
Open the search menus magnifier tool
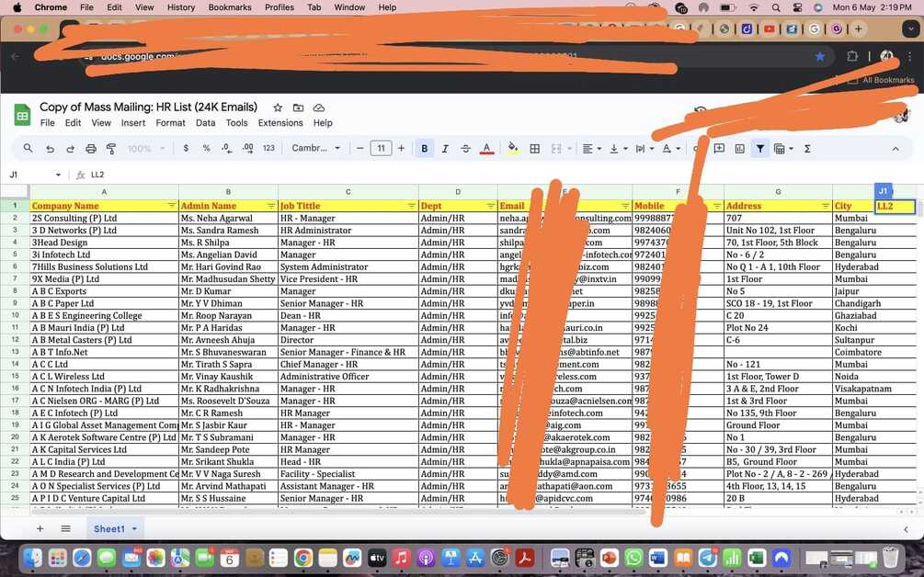(28, 148)
